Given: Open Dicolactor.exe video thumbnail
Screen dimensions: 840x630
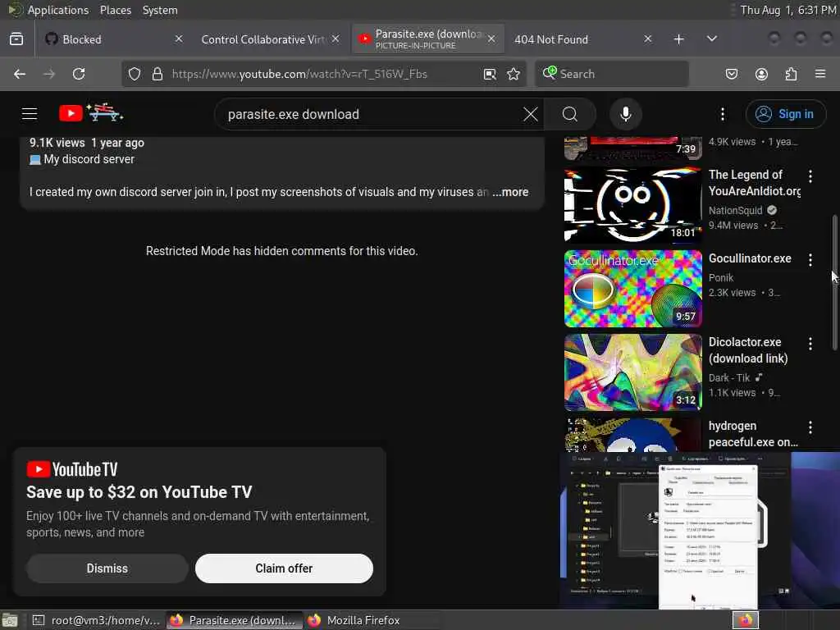Looking at the screenshot, I should (x=632, y=372).
